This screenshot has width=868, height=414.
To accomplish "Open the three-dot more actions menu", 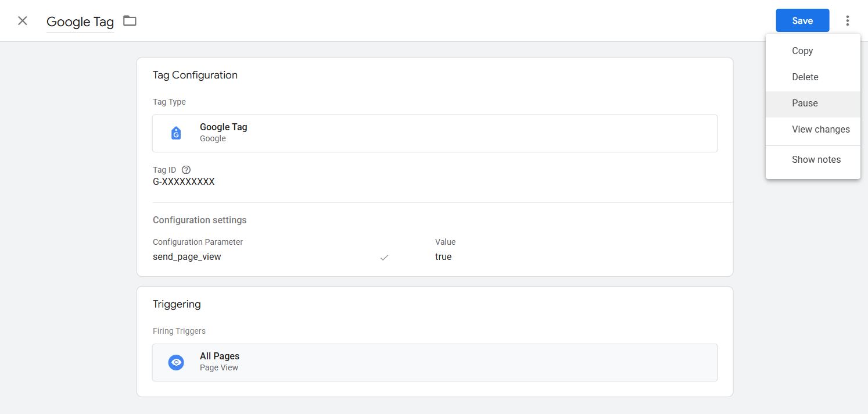I will tap(848, 21).
